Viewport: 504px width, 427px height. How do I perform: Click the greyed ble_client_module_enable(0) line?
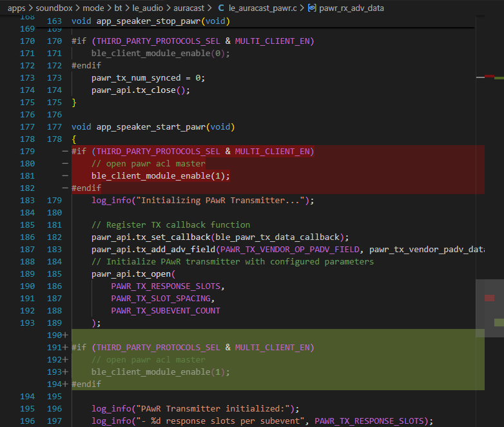pos(160,54)
